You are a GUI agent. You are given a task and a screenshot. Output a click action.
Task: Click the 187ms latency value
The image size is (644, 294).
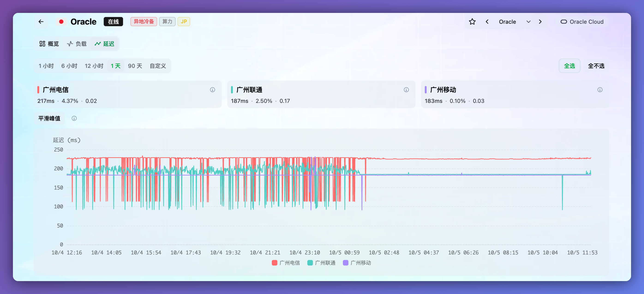pos(240,101)
